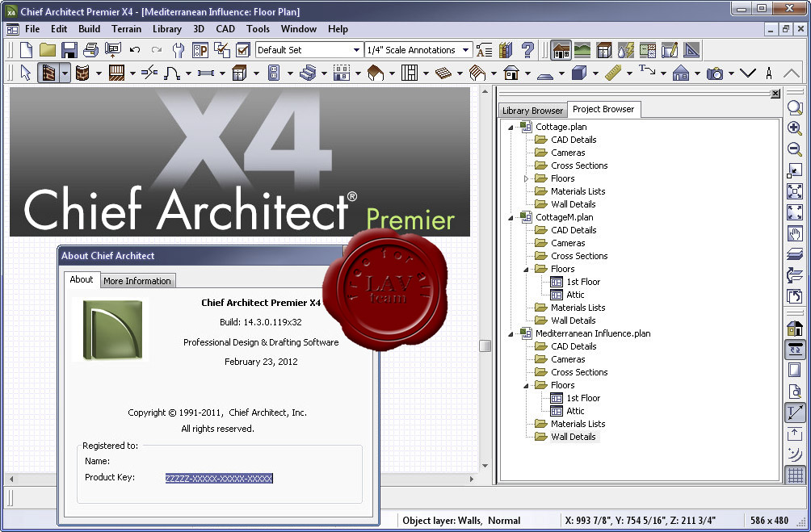The height and width of the screenshot is (532, 811).
Task: Toggle the Building Tools house configuration
Action: coord(561,50)
